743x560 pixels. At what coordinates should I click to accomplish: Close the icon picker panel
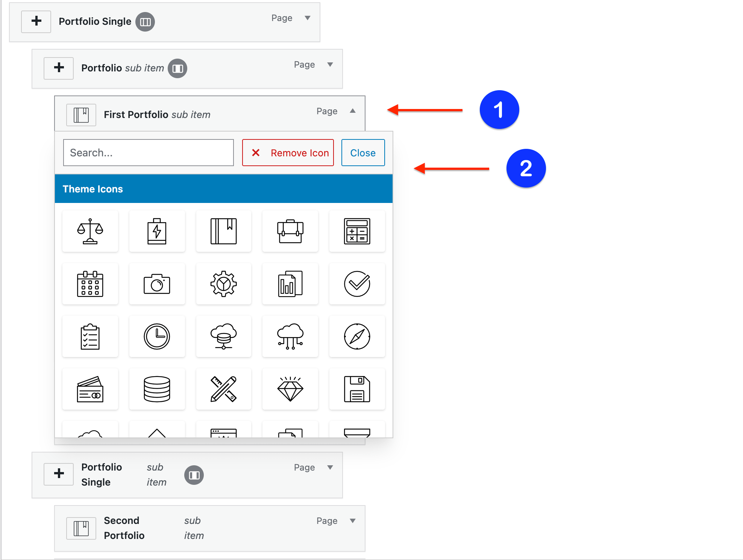[363, 153]
